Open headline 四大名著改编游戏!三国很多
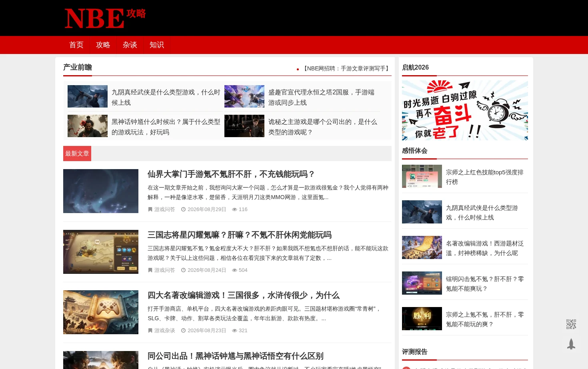The width and height of the screenshot is (588, 369). tap(244, 295)
